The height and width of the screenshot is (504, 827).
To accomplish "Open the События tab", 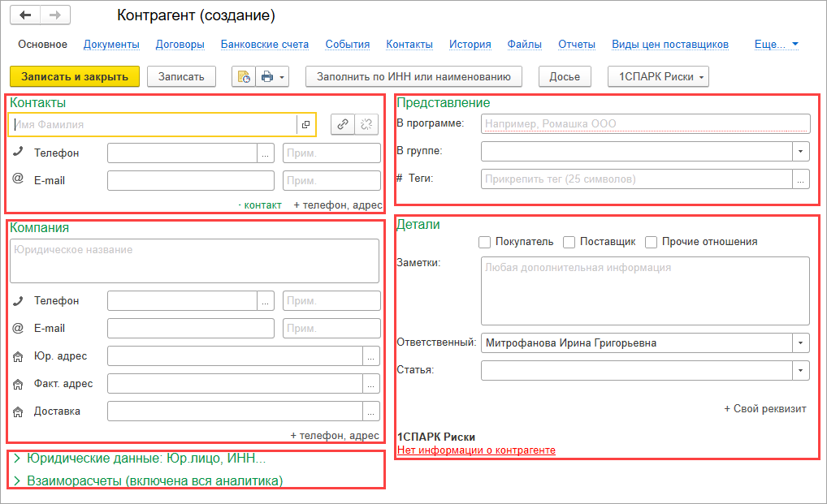I will (x=348, y=45).
